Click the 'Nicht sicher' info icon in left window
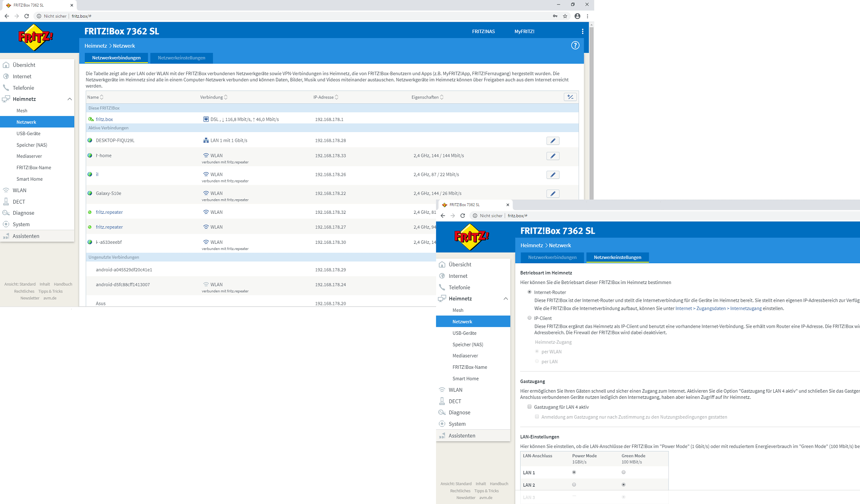 [x=39, y=16]
